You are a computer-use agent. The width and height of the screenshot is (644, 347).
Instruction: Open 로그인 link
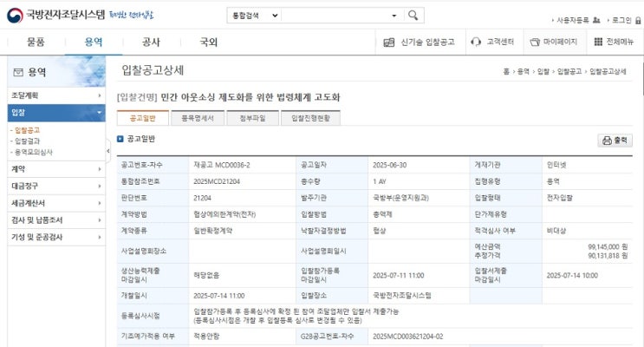coord(621,20)
